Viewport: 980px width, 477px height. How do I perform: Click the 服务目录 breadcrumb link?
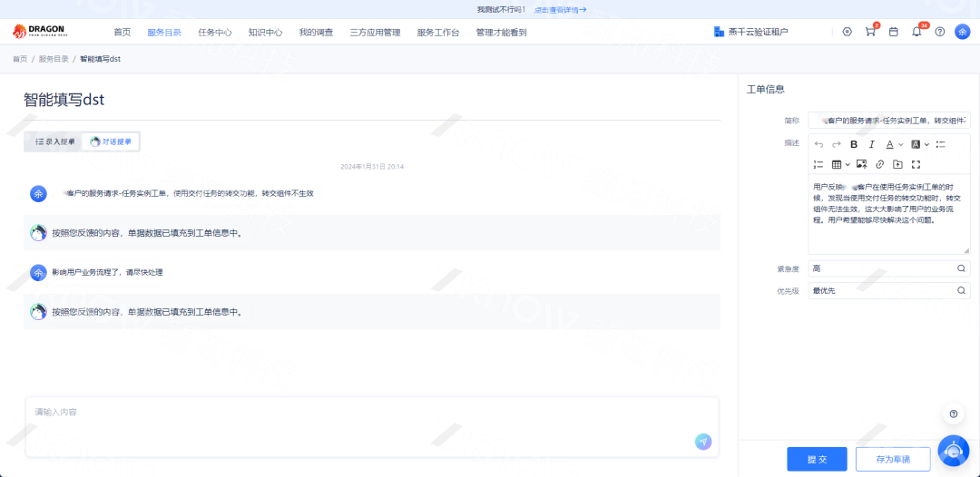(54, 59)
